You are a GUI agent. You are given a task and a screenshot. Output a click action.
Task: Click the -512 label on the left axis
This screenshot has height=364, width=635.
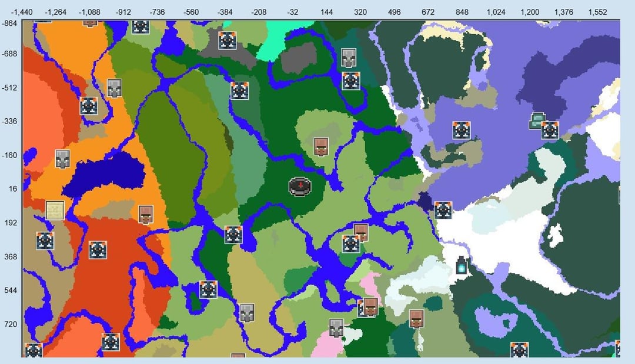(x=9, y=88)
